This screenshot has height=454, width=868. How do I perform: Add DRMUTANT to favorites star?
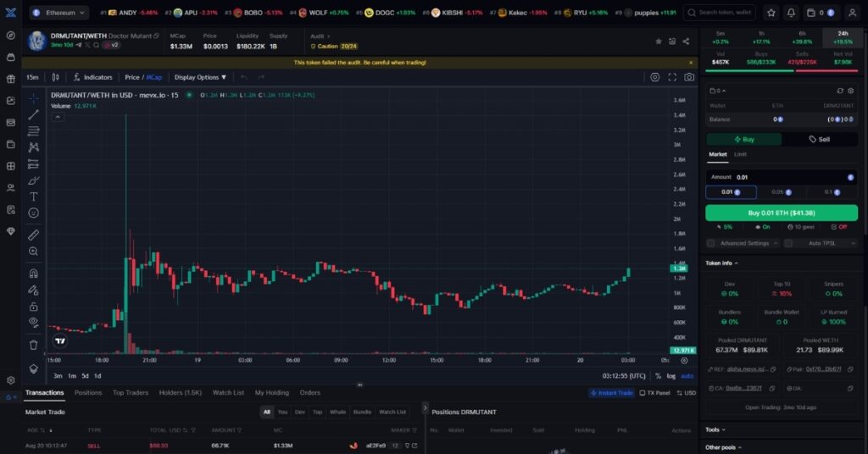coord(658,42)
